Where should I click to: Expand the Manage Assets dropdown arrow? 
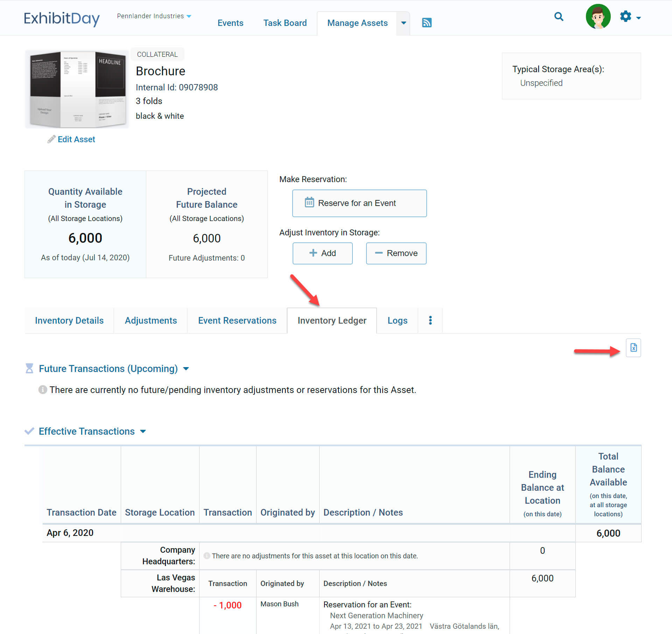403,23
